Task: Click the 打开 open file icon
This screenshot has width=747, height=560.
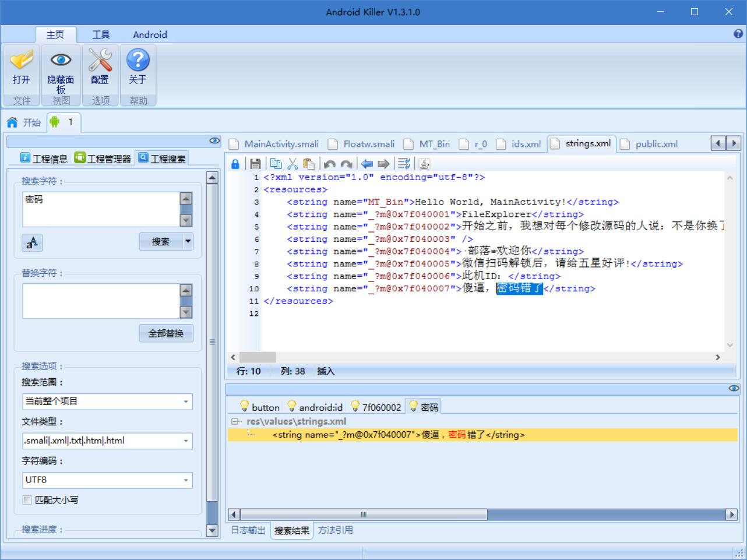Action: [22, 69]
